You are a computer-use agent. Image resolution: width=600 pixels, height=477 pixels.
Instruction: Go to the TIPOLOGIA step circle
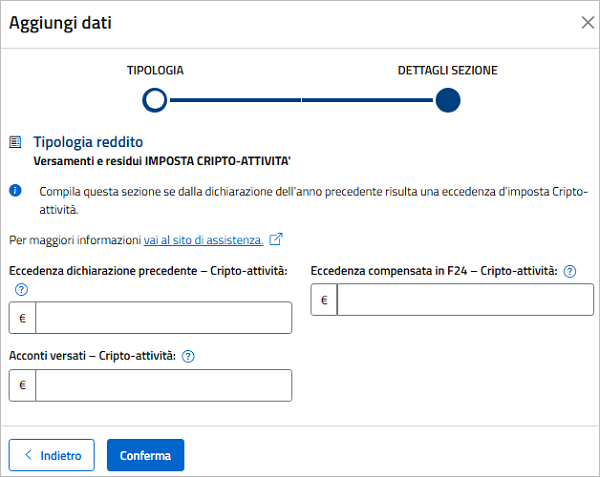[154, 100]
